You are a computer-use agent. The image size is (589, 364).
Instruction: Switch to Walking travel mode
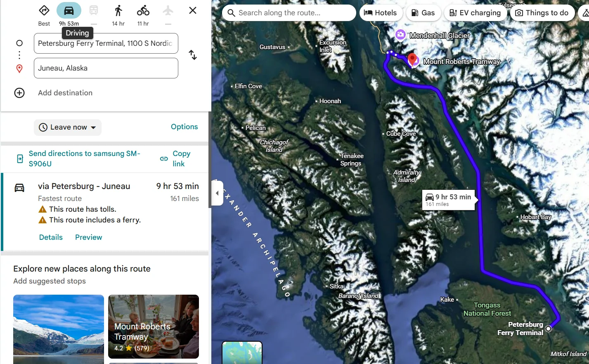118,11
